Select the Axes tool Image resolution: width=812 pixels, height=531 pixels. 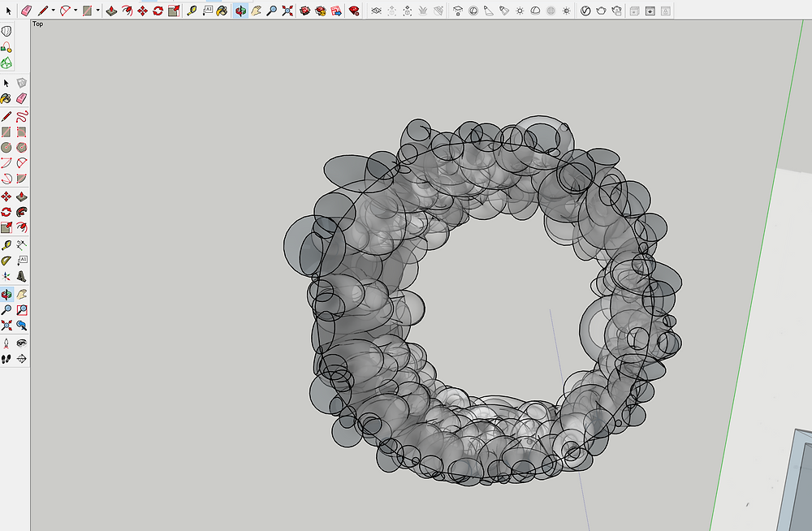pos(6,275)
